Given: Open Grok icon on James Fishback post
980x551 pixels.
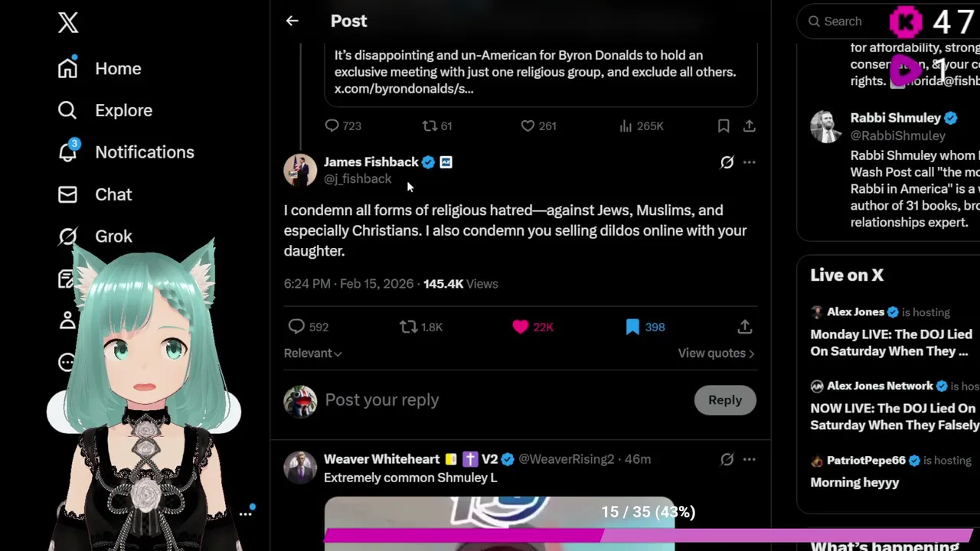Looking at the screenshot, I should pyautogui.click(x=727, y=162).
